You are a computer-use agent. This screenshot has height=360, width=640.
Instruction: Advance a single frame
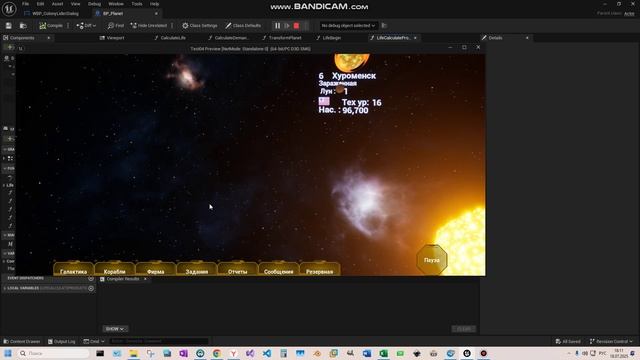287,26
